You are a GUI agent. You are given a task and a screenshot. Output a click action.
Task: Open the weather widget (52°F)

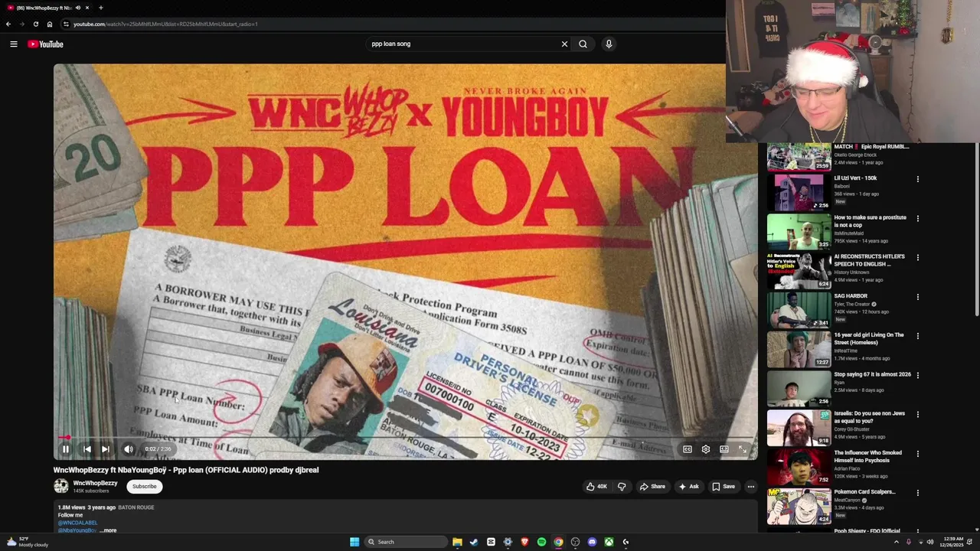(x=28, y=542)
